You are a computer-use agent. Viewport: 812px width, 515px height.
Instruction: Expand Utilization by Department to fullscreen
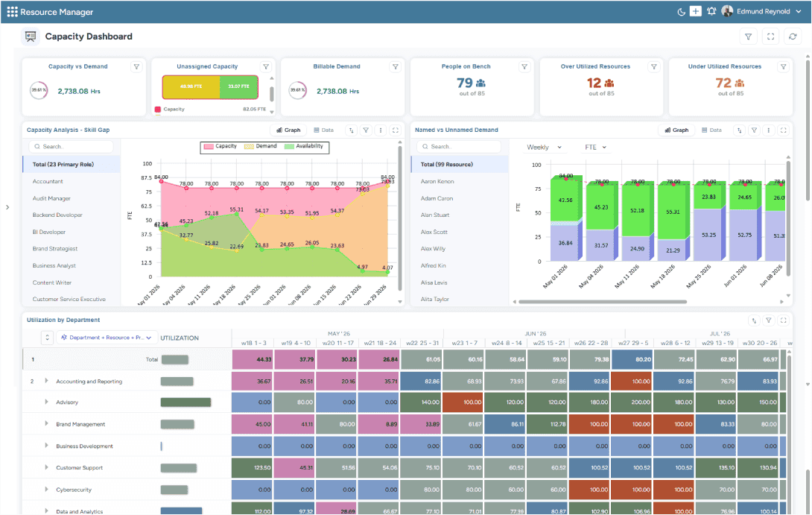tap(784, 320)
